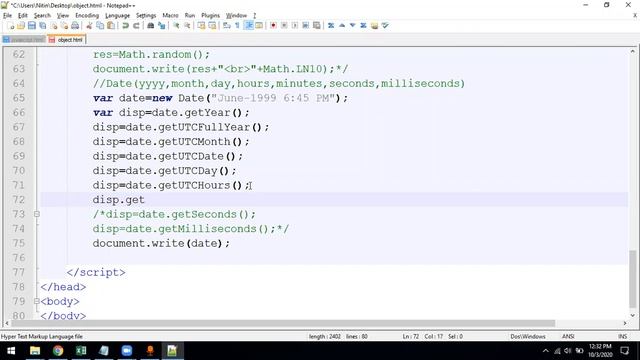The height and width of the screenshot is (360, 640).
Task: Click the Close document toolbar icon
Action: tap(53, 26)
